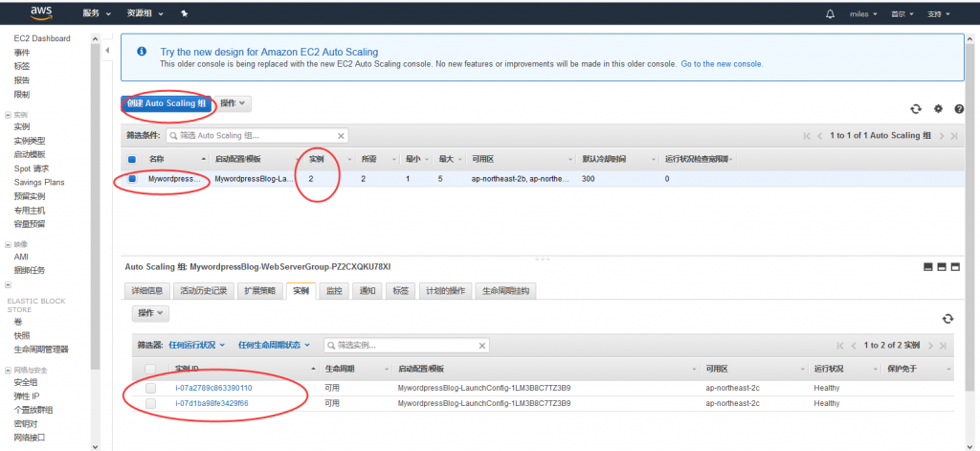
Task: Toggle select-all checkbox in instances table
Action: 150,369
